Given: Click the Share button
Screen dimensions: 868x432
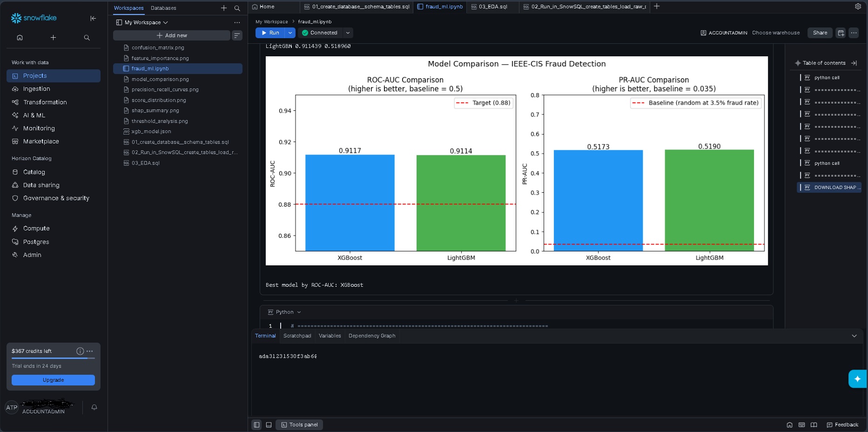Looking at the screenshot, I should pyautogui.click(x=820, y=33).
